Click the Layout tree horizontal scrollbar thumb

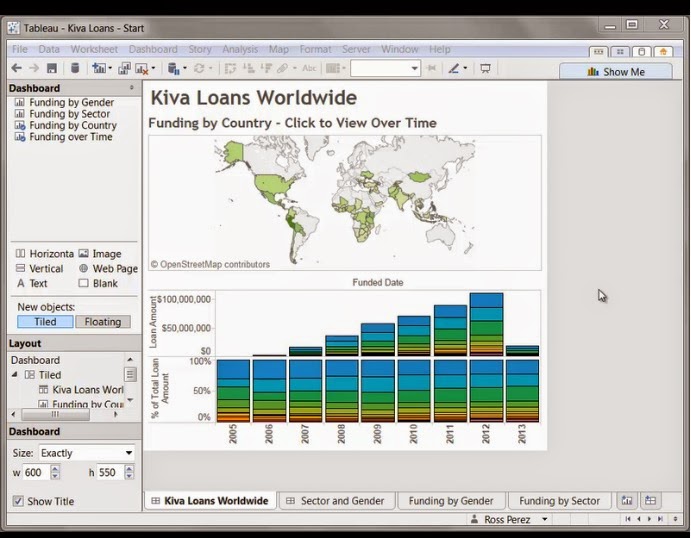point(56,414)
